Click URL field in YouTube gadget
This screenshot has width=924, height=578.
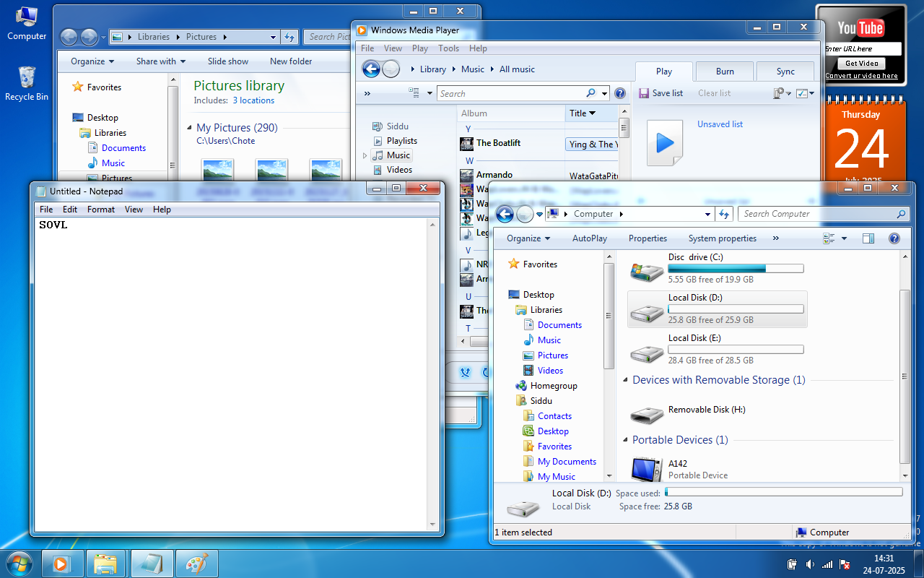(863, 49)
